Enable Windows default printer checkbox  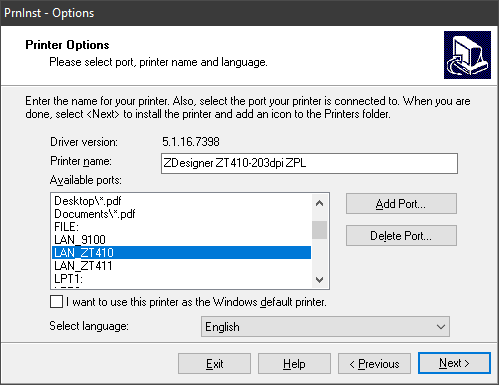pos(56,302)
